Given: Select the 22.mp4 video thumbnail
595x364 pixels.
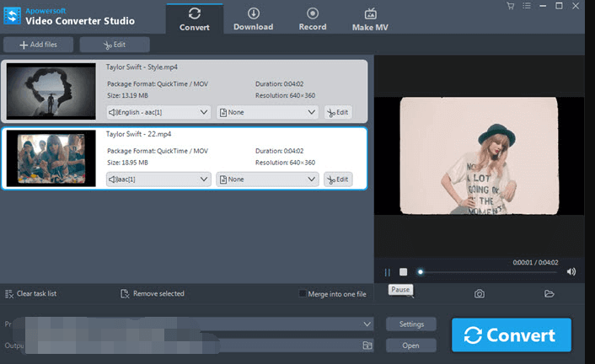Looking at the screenshot, I should tap(51, 158).
